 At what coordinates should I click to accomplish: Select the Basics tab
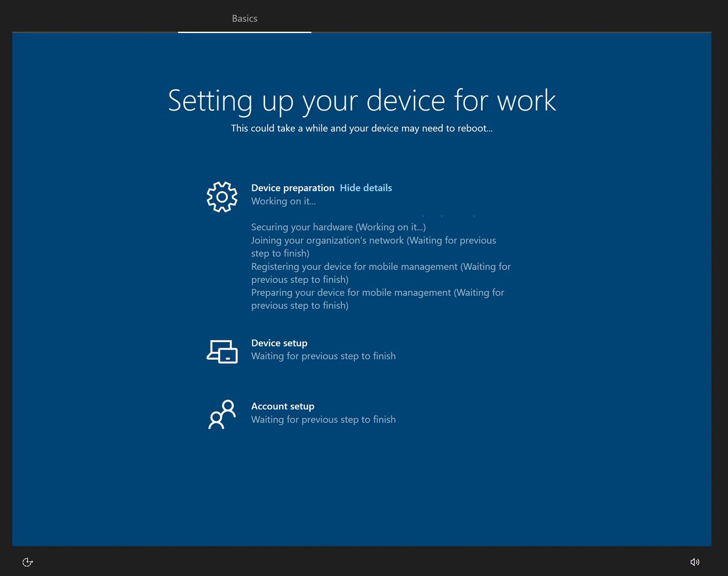click(x=245, y=19)
